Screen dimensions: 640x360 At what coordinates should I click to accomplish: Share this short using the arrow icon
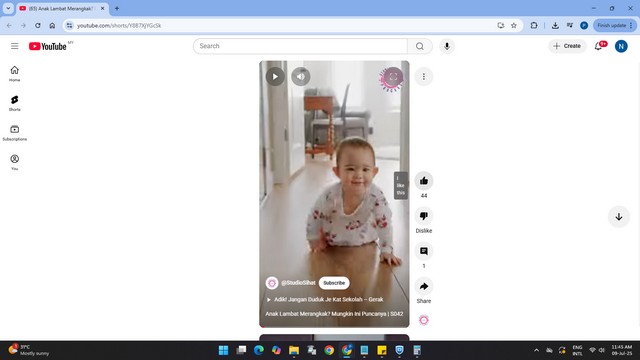pyautogui.click(x=424, y=286)
